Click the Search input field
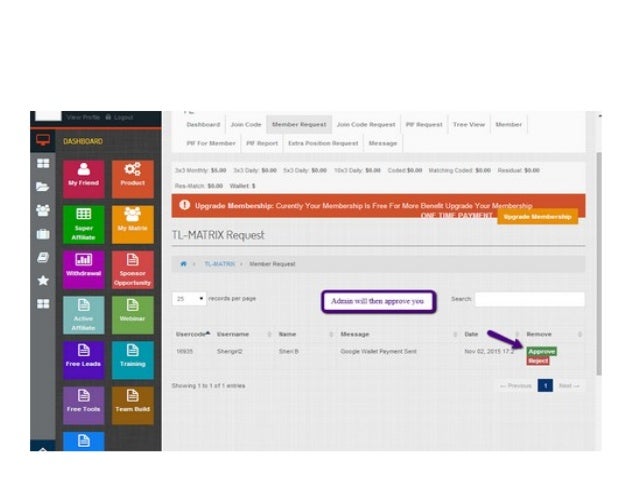This screenshot has height=479, width=638. (530, 299)
